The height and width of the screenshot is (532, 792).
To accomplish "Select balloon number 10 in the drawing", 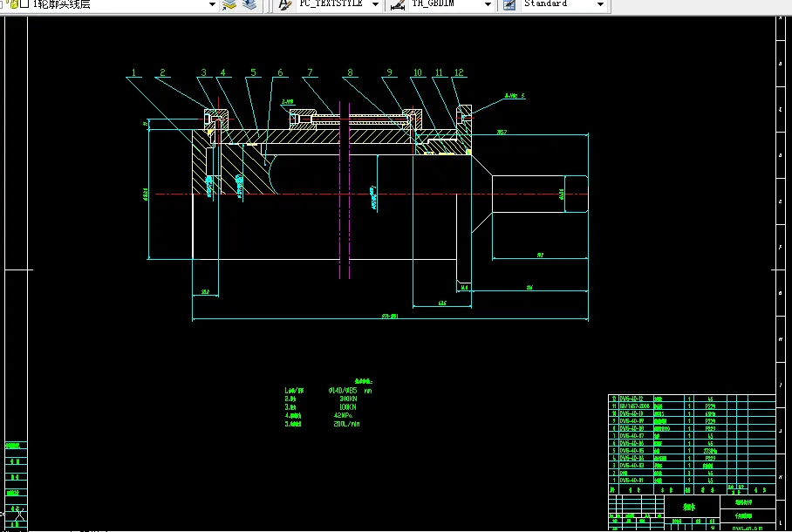I will tap(418, 72).
